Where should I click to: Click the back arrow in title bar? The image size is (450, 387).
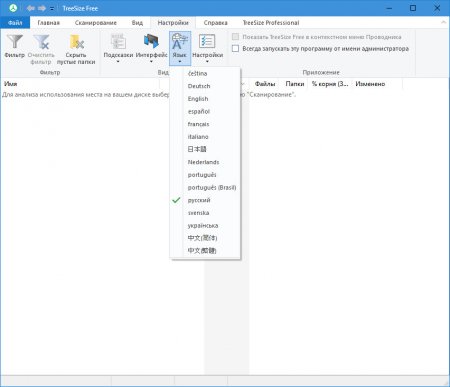tap(31, 8)
